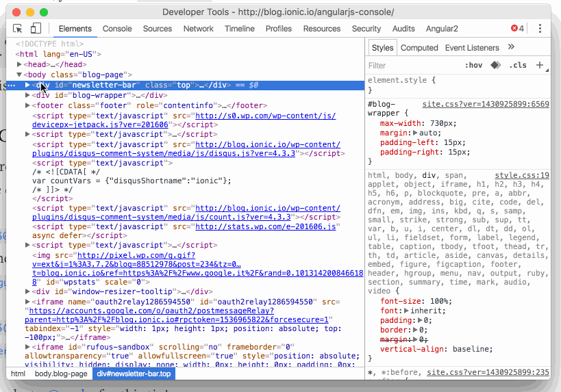The height and width of the screenshot is (392, 561).
Task: Open the Computed styles tab
Action: point(419,48)
